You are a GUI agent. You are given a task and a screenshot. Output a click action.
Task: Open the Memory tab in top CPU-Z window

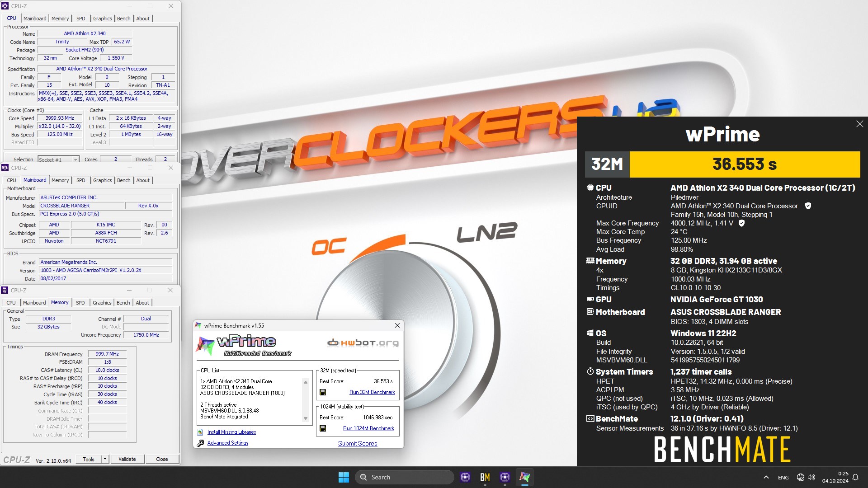[x=60, y=19]
